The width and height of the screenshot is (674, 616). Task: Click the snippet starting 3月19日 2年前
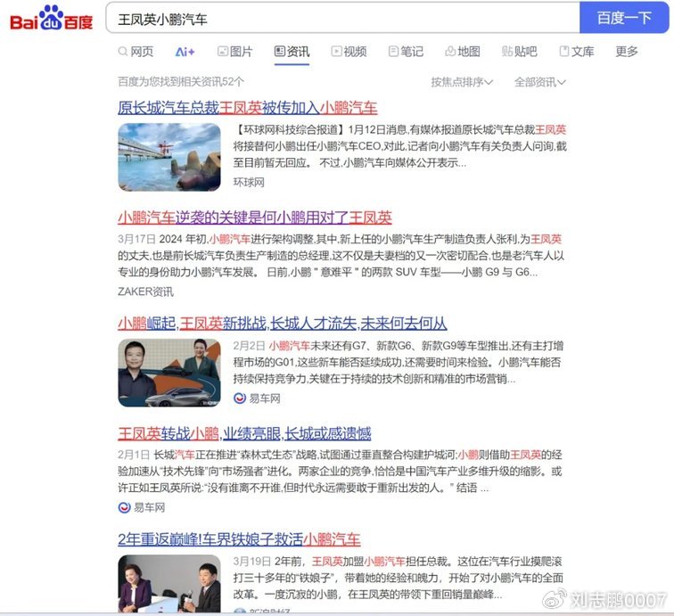[x=398, y=578]
